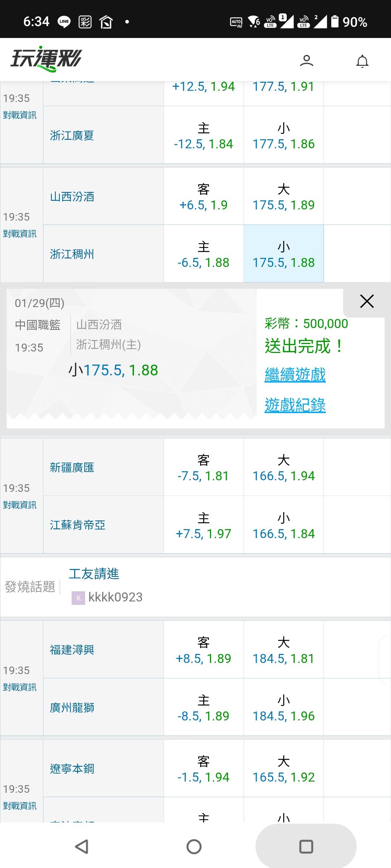Pick 客 -7.5 for 新疆廣匯

[x=203, y=467]
